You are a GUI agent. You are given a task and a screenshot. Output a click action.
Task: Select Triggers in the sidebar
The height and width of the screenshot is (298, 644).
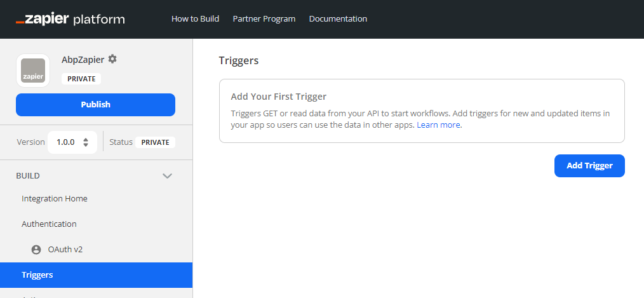point(96,275)
